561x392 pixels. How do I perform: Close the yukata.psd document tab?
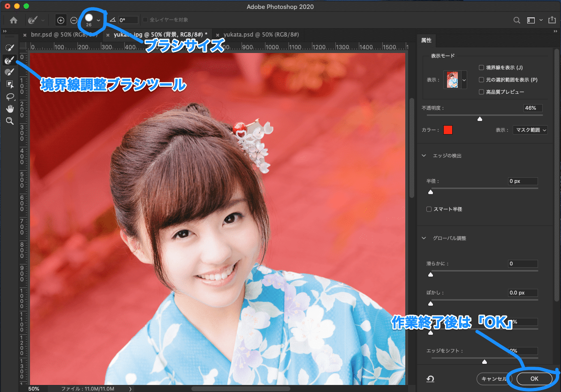pos(218,35)
